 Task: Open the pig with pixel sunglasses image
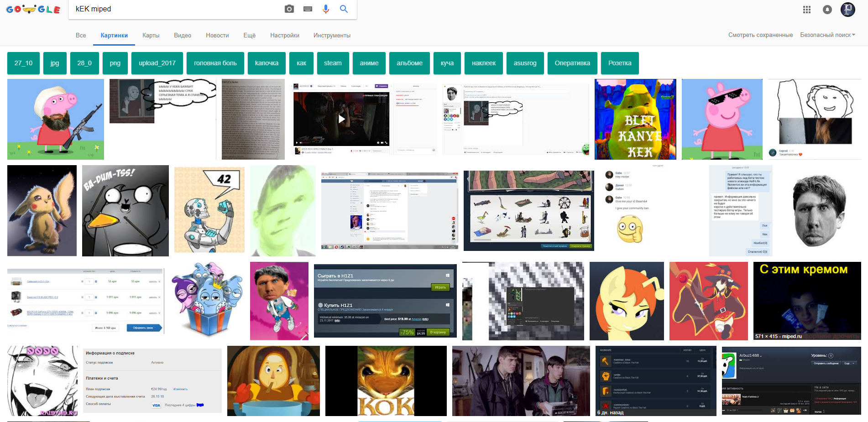(x=722, y=119)
